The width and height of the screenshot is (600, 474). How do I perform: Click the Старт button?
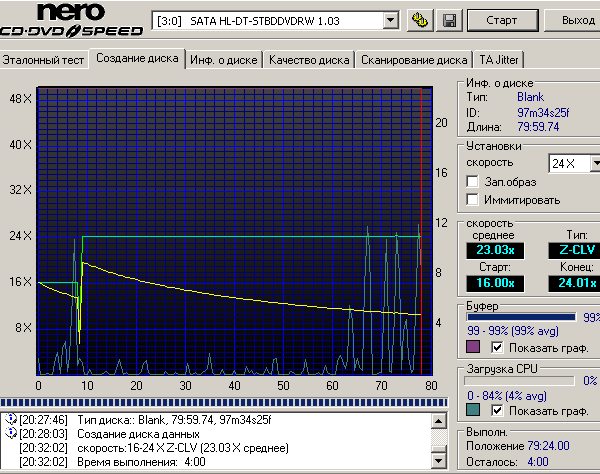(x=502, y=20)
